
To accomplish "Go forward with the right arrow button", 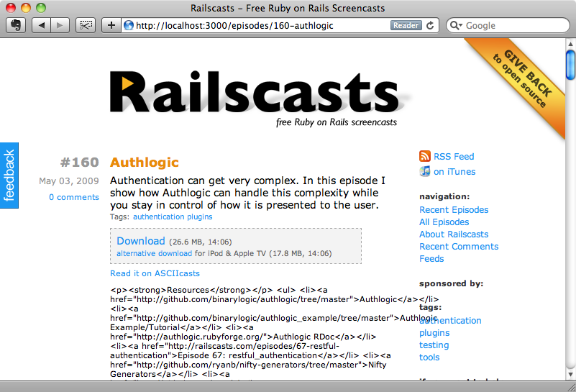I will tap(60, 25).
